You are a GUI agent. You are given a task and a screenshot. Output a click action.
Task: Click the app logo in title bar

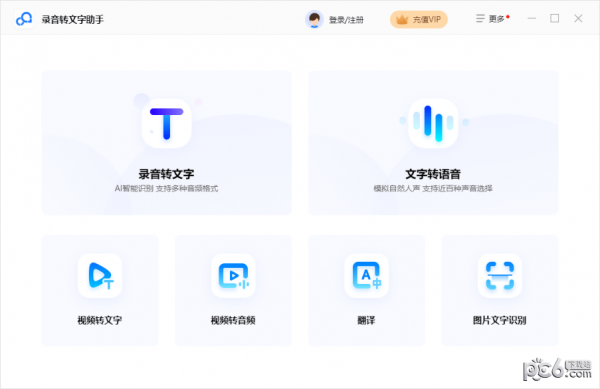pos(24,19)
